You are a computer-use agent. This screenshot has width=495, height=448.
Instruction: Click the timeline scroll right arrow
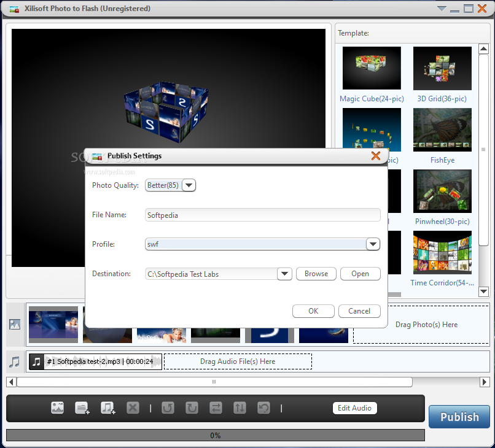coord(485,382)
